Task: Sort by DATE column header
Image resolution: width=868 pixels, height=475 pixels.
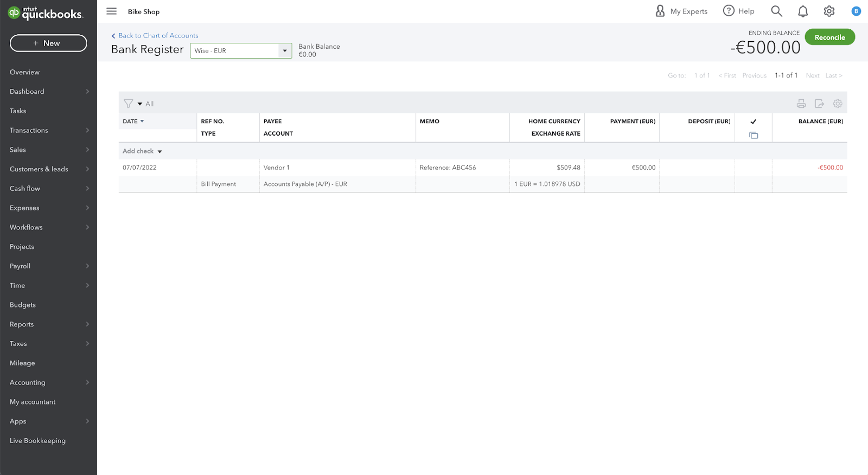Action: (133, 121)
